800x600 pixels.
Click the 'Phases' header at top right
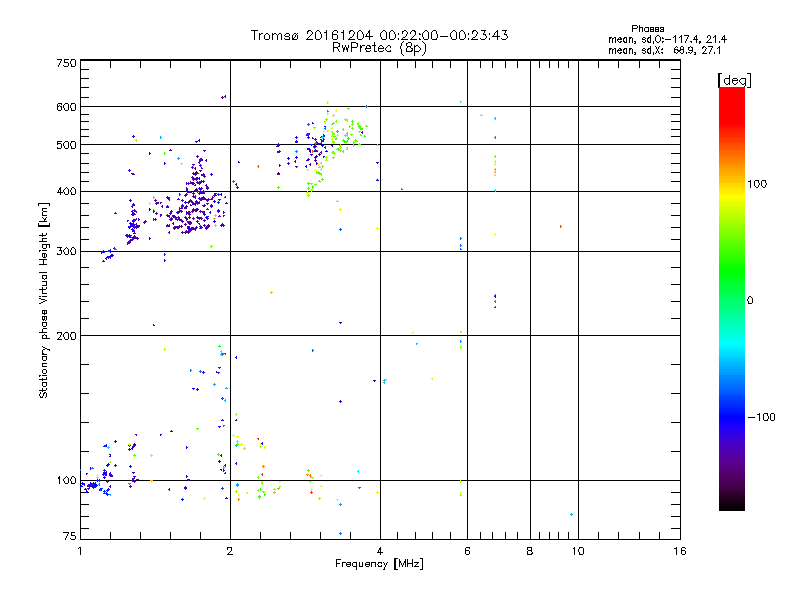coord(647,29)
